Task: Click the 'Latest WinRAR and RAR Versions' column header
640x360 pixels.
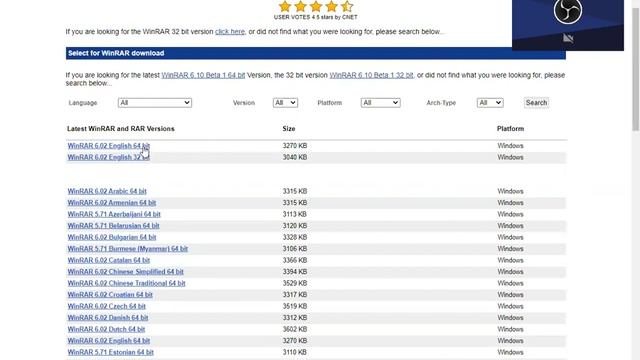Action: (x=121, y=129)
